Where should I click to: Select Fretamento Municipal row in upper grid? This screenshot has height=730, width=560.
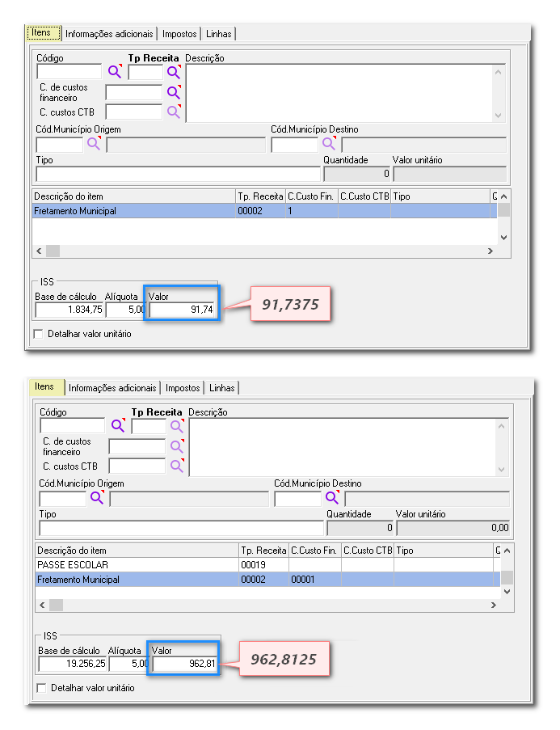pyautogui.click(x=264, y=211)
